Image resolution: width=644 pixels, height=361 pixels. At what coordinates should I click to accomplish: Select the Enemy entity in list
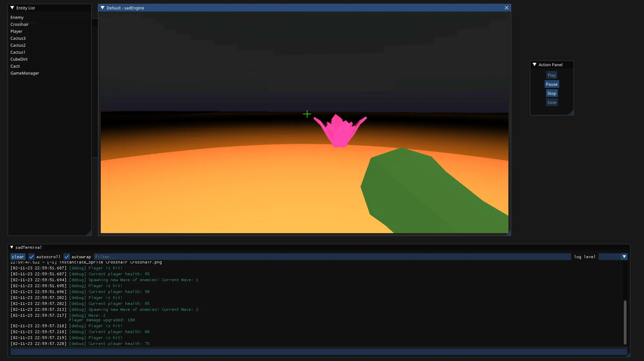pos(17,17)
